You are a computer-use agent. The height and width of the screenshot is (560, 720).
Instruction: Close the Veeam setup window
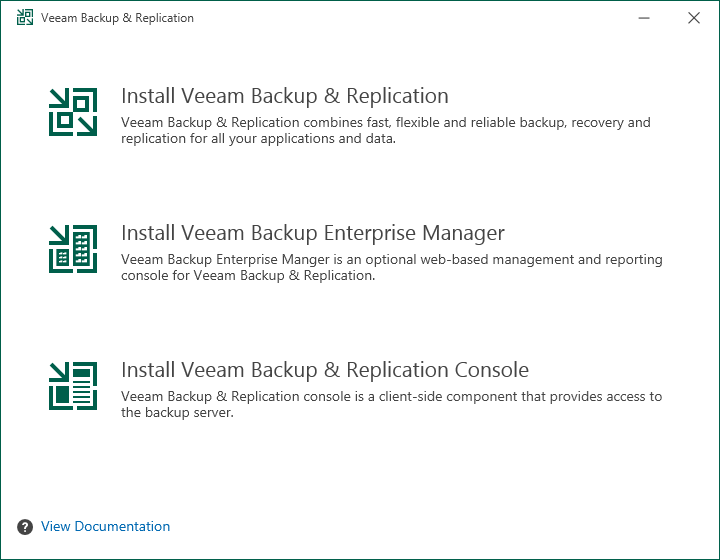coord(694,18)
